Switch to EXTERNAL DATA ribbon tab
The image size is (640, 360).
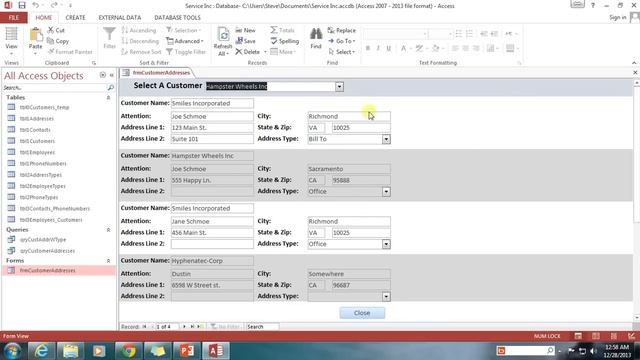(120, 18)
